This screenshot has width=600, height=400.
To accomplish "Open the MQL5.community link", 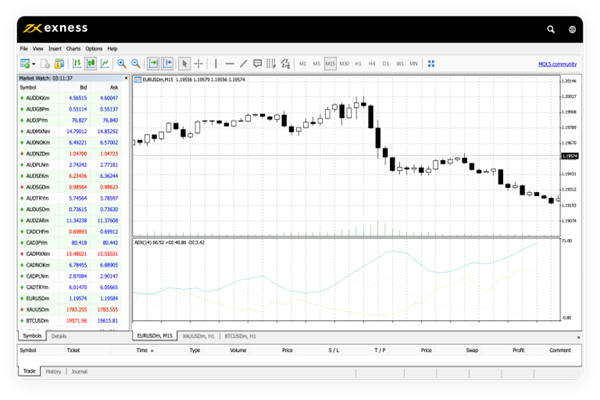I will point(558,64).
